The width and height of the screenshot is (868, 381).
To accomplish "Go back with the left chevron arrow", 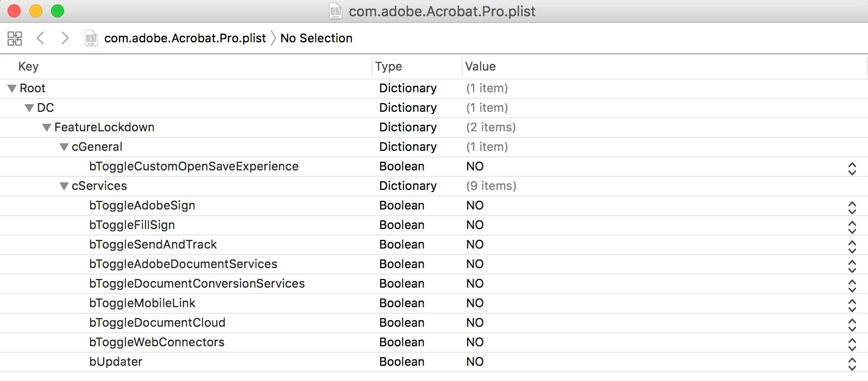I will (x=40, y=38).
